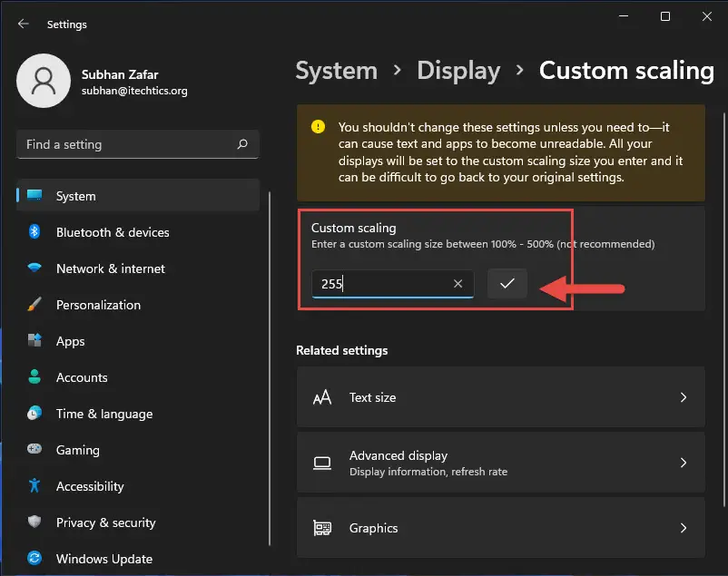Open Gaming category

click(138, 449)
